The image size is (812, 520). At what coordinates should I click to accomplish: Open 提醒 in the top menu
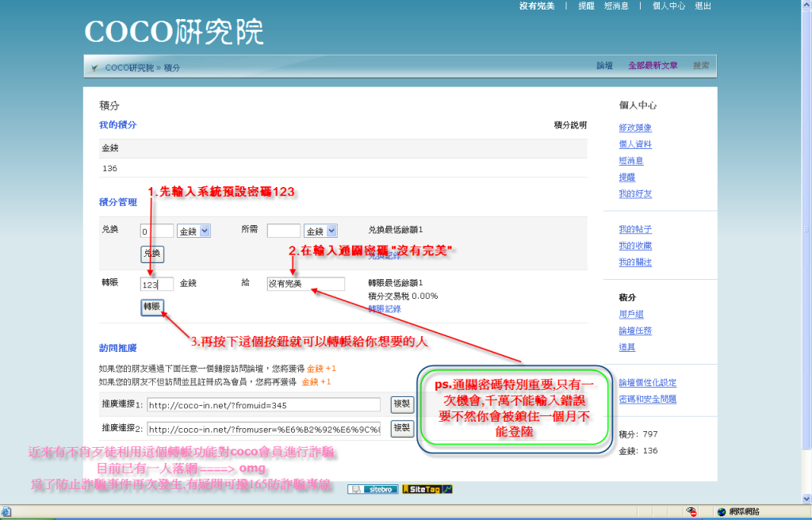tap(586, 6)
